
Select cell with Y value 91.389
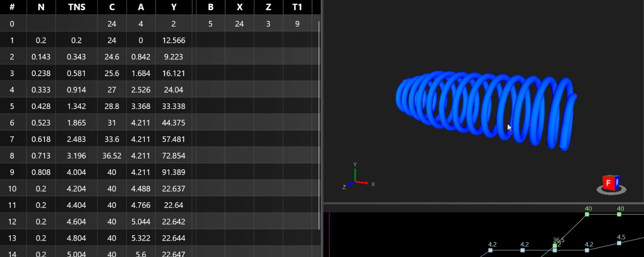click(x=174, y=172)
